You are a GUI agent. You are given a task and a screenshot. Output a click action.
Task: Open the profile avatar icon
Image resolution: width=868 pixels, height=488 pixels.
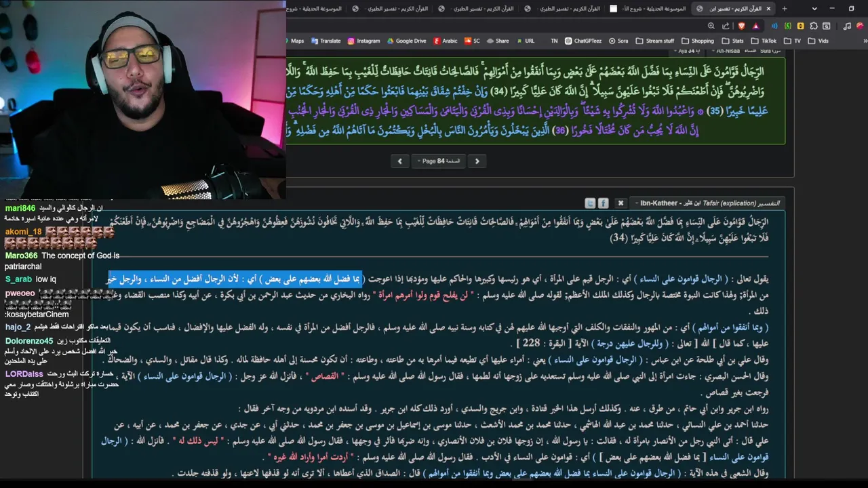[x=860, y=26]
